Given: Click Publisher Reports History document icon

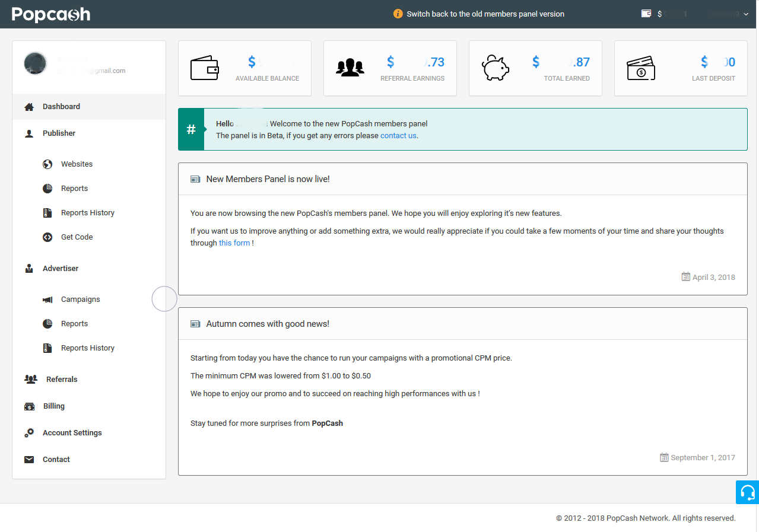Looking at the screenshot, I should [47, 213].
